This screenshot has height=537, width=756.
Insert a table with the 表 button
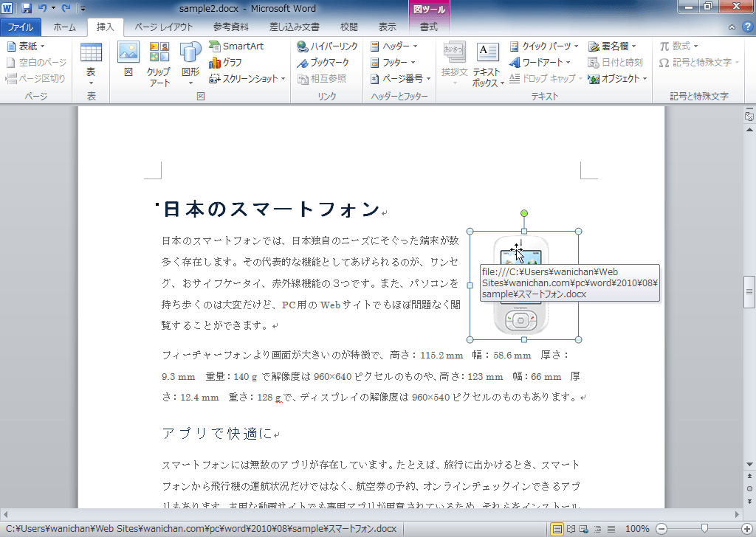pyautogui.click(x=91, y=63)
